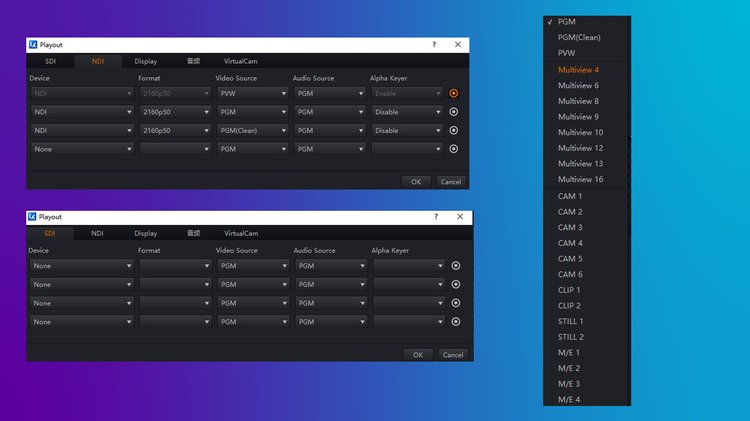Choose Multiview 4 from the source list
Viewport: 750px width, 421px height.
[x=579, y=70]
